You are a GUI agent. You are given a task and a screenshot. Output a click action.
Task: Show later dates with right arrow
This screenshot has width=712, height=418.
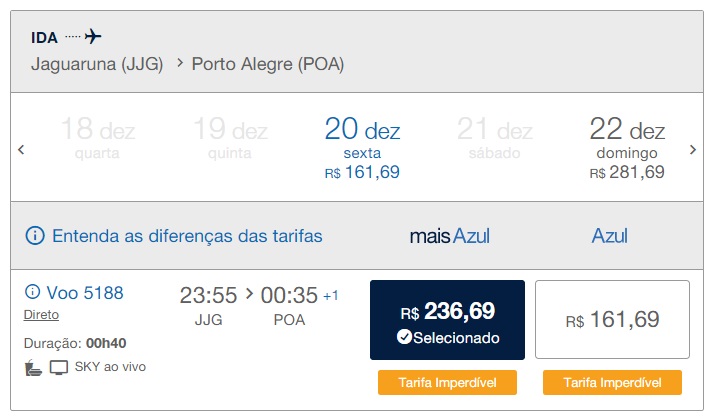[x=692, y=150]
